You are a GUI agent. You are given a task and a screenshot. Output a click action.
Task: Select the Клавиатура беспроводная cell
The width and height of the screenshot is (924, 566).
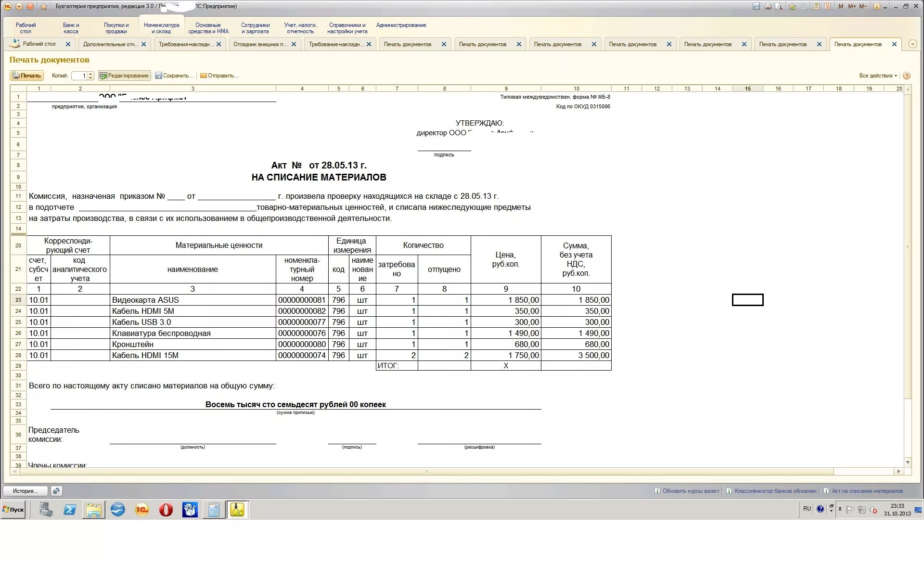[193, 333]
